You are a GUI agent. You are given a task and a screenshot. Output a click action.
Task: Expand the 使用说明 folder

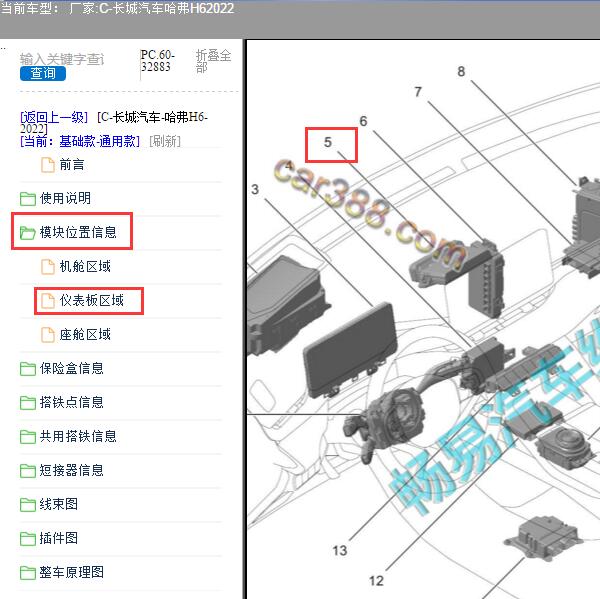[65, 198]
